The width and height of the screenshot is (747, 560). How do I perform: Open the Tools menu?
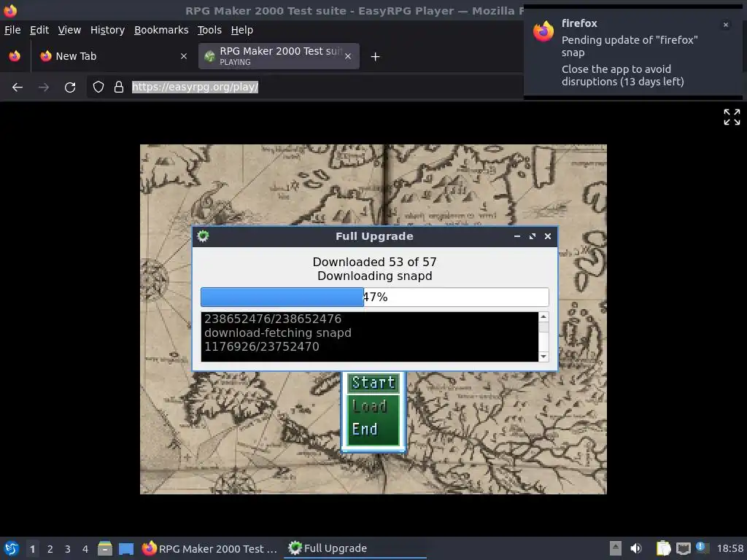pos(209,30)
